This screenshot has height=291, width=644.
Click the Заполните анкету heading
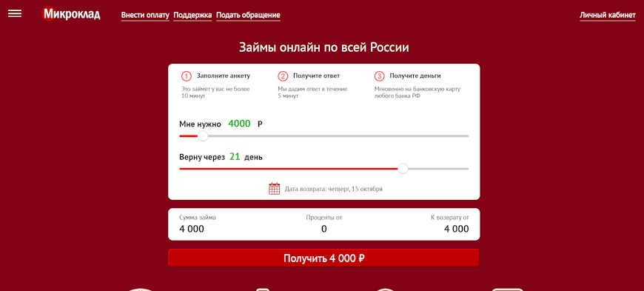(223, 76)
